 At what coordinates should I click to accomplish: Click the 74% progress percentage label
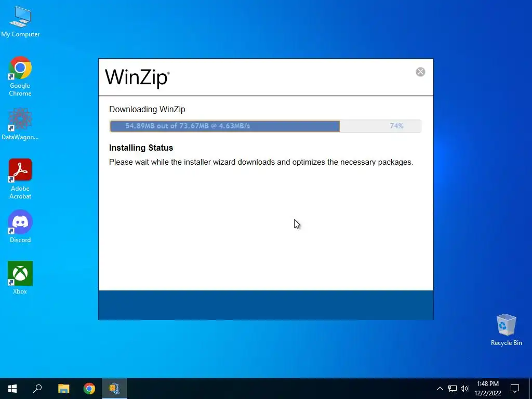[396, 126]
